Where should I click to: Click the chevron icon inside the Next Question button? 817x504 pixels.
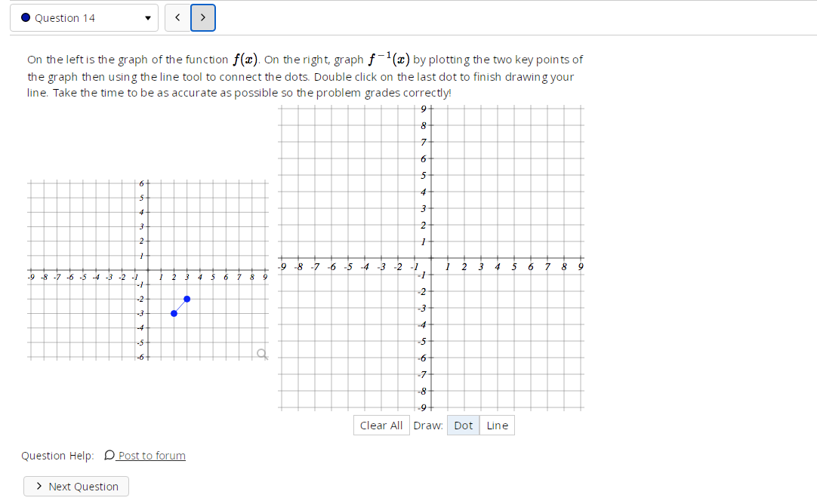[x=40, y=486]
